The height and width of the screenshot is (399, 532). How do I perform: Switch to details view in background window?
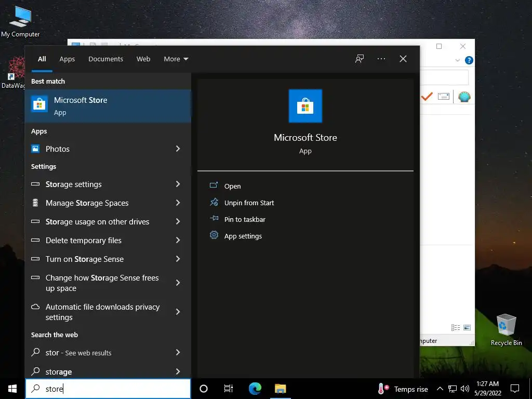pyautogui.click(x=455, y=327)
